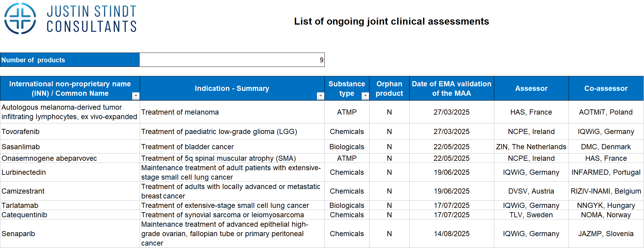The height and width of the screenshot is (248, 644).
Task: Open the Substance type filter dropdown
Action: [365, 96]
